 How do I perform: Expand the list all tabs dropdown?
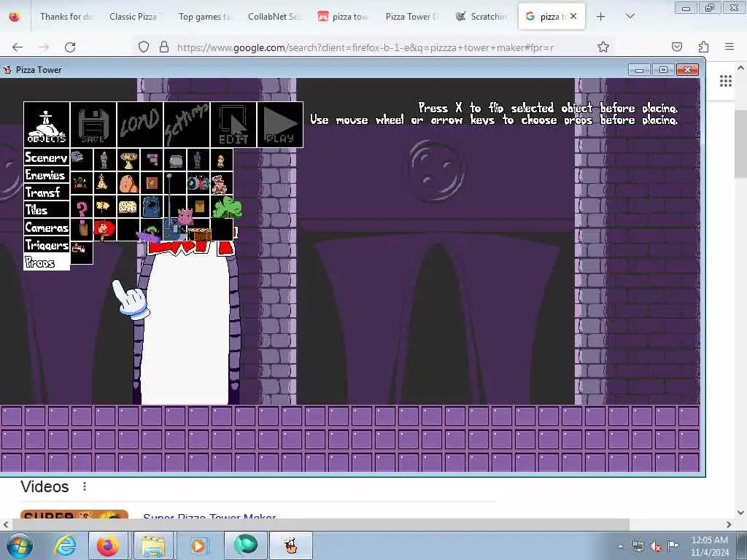tap(630, 17)
